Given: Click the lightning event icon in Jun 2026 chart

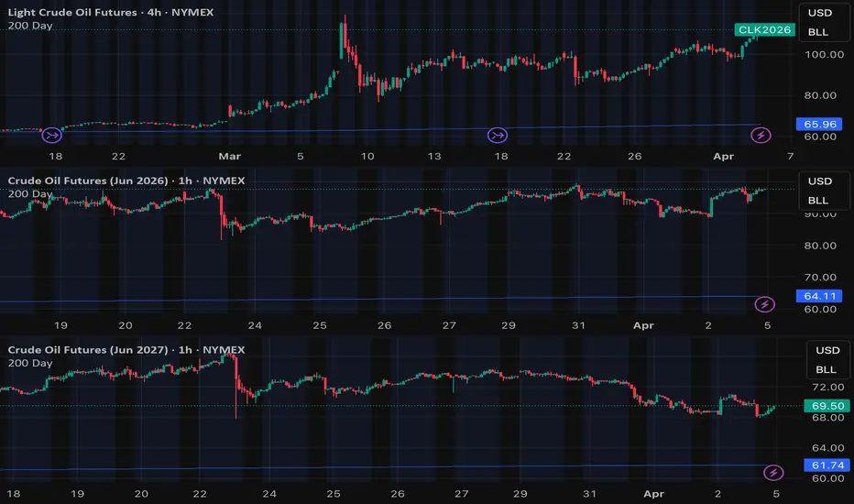Looking at the screenshot, I should click(x=765, y=304).
